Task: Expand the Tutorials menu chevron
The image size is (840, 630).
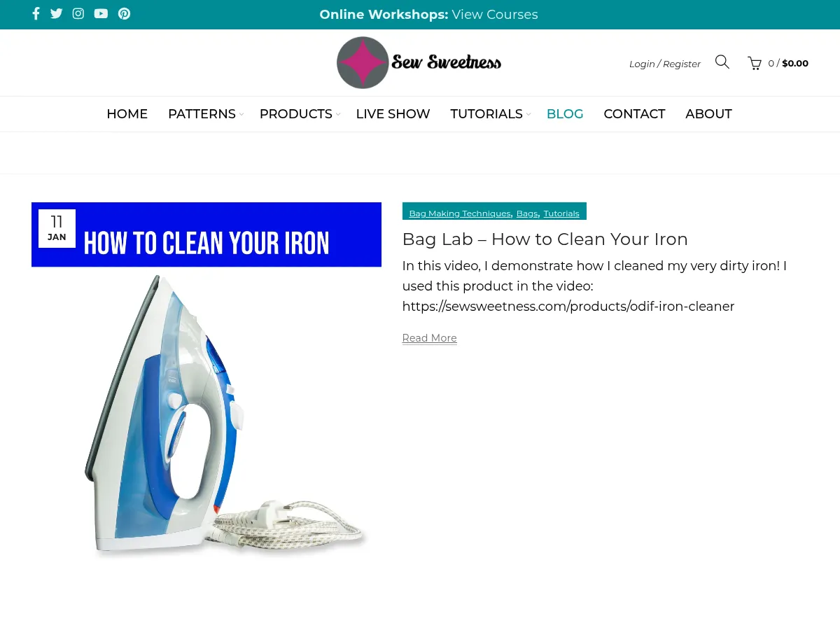Action: [x=528, y=114]
